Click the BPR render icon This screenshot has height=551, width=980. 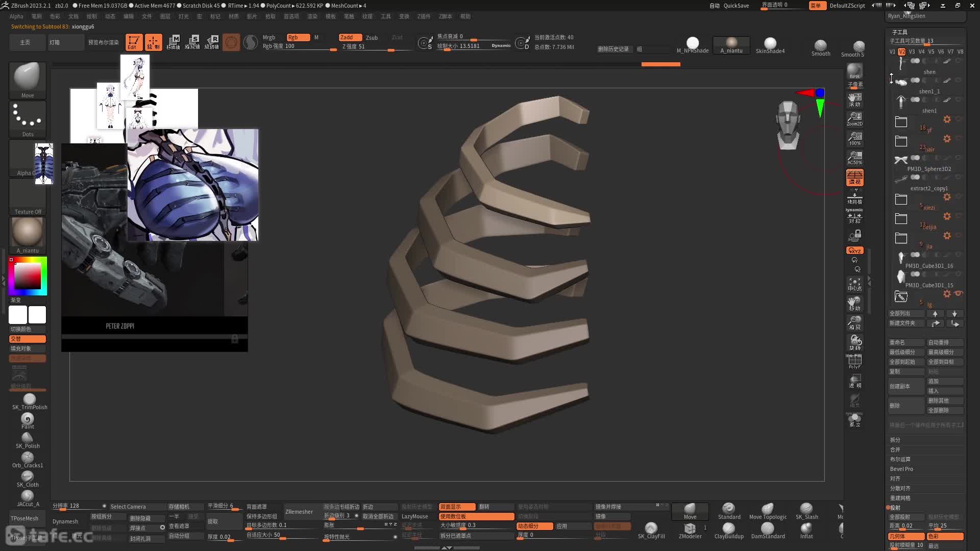pos(854,71)
